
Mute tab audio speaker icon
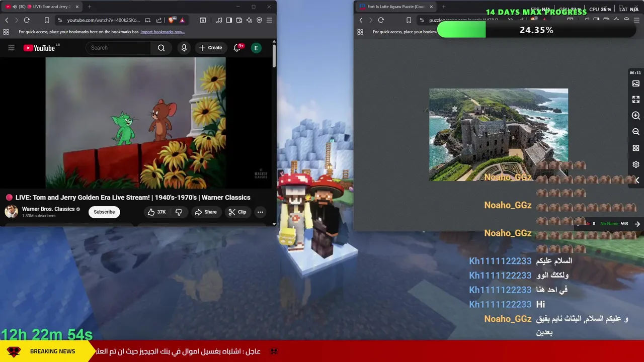pos(14,7)
